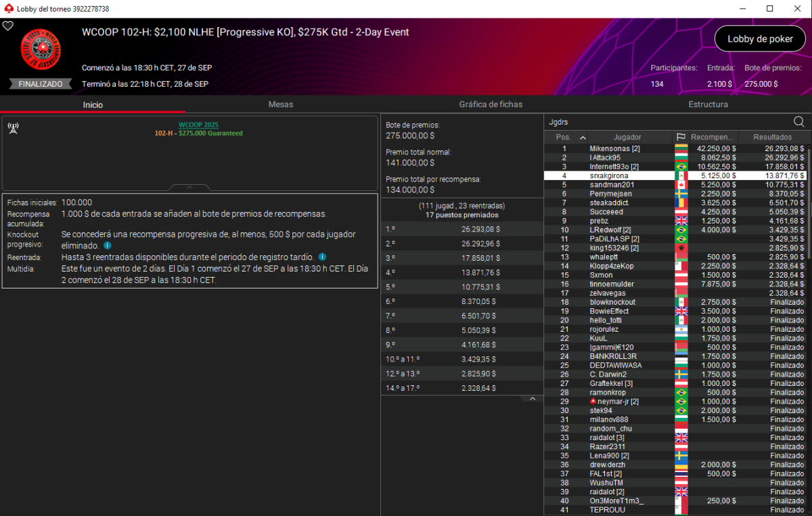Click Romania flag in steakaddict. row
This screenshot has height=516, width=812.
coord(681,202)
